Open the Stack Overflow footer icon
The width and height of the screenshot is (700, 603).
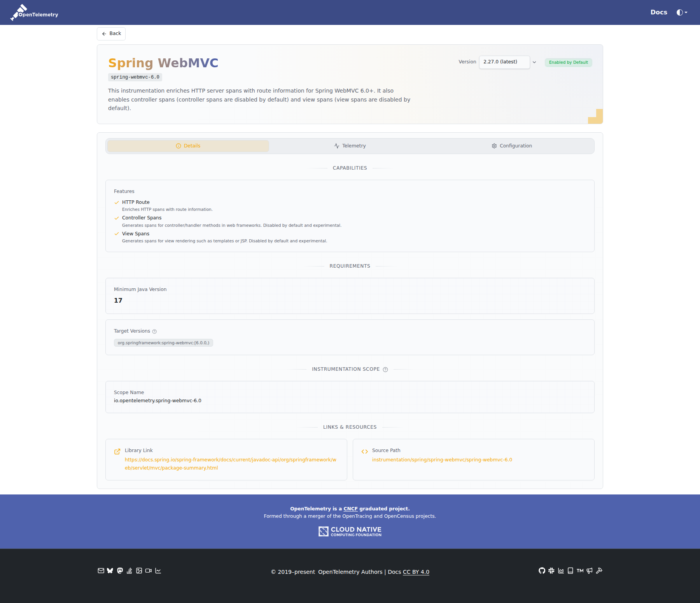(129, 571)
